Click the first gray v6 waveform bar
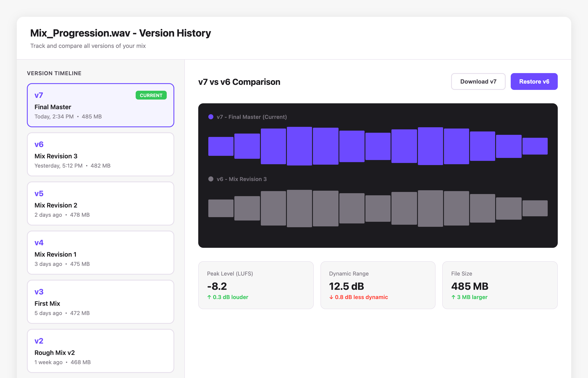Viewport: 588px width, 378px height. point(221,208)
